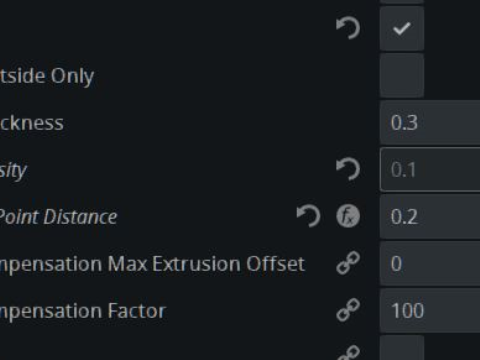Edit the Max Extrusion Offset field showing 0
This screenshot has height=360, width=480.
point(430,264)
